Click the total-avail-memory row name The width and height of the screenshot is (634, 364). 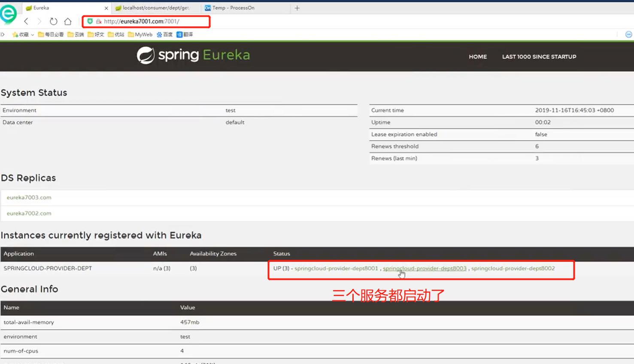[x=29, y=322]
